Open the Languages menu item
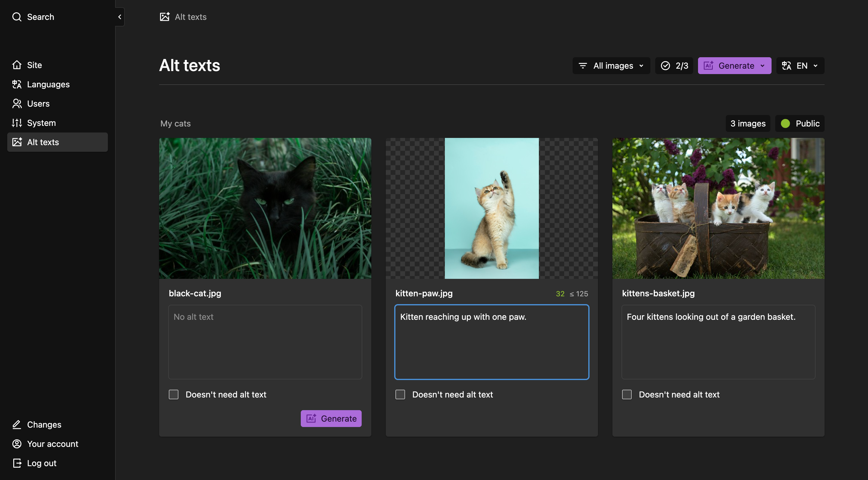The width and height of the screenshot is (868, 480). coord(57,84)
